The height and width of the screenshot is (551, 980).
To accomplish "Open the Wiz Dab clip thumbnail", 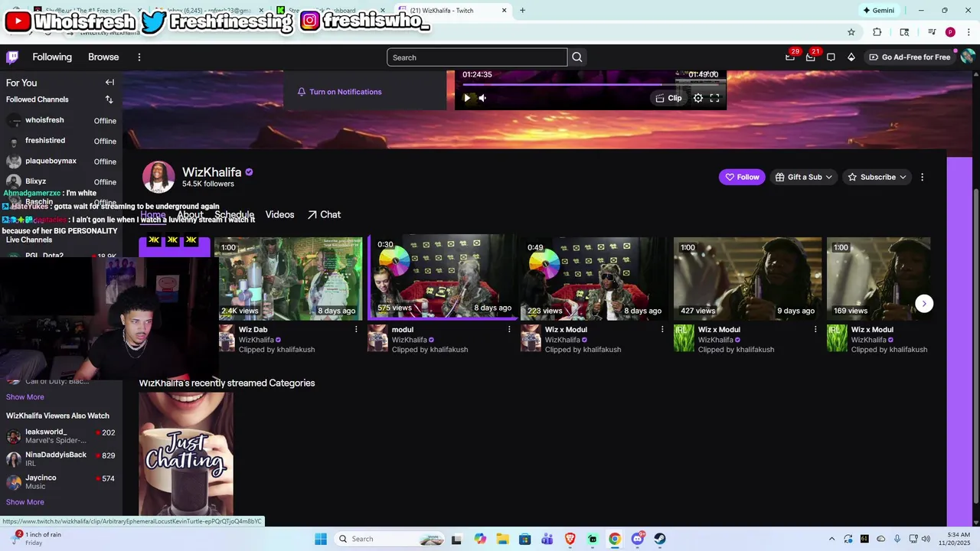I will pos(291,279).
